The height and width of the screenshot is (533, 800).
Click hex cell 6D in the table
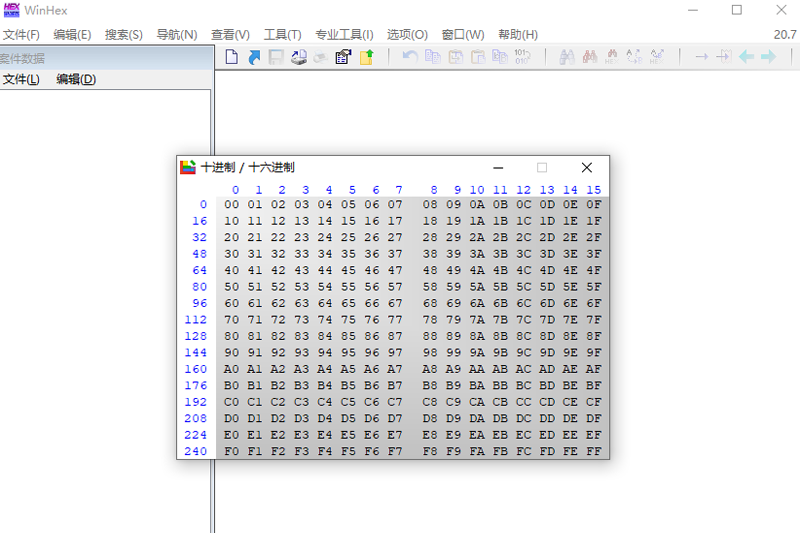pos(547,303)
